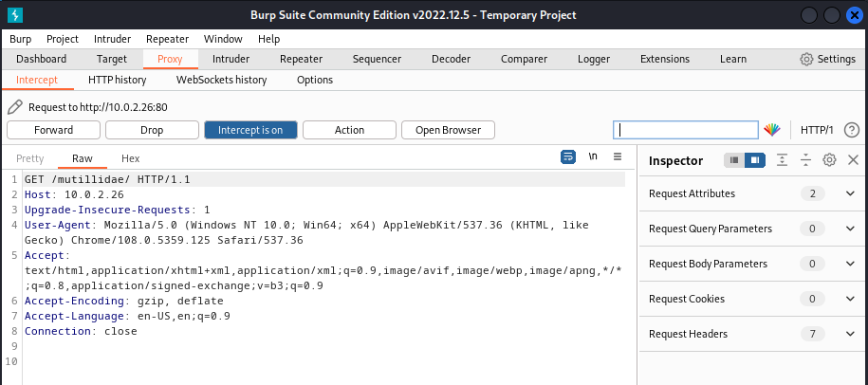Open the Comparer tab
This screenshot has width=868, height=385.
(525, 59)
